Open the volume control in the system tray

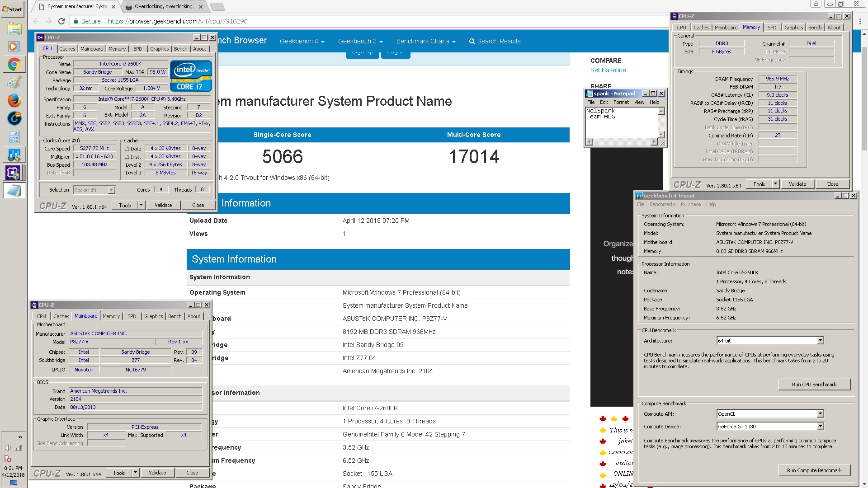coord(8,448)
